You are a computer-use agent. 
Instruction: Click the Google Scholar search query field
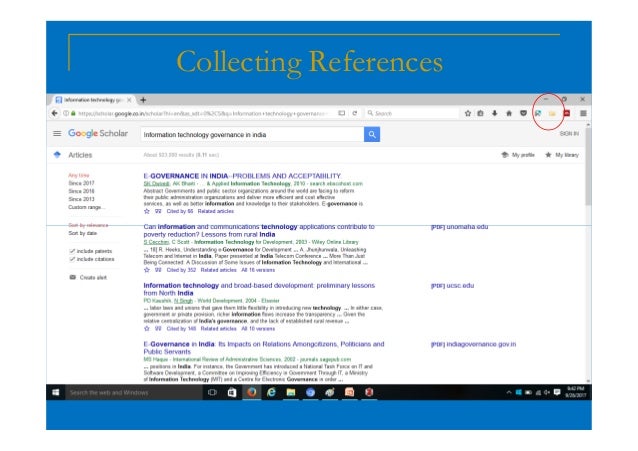pos(252,134)
